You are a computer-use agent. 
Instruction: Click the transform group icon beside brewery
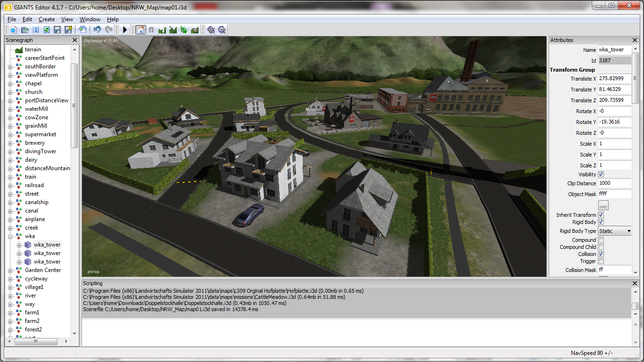19,143
